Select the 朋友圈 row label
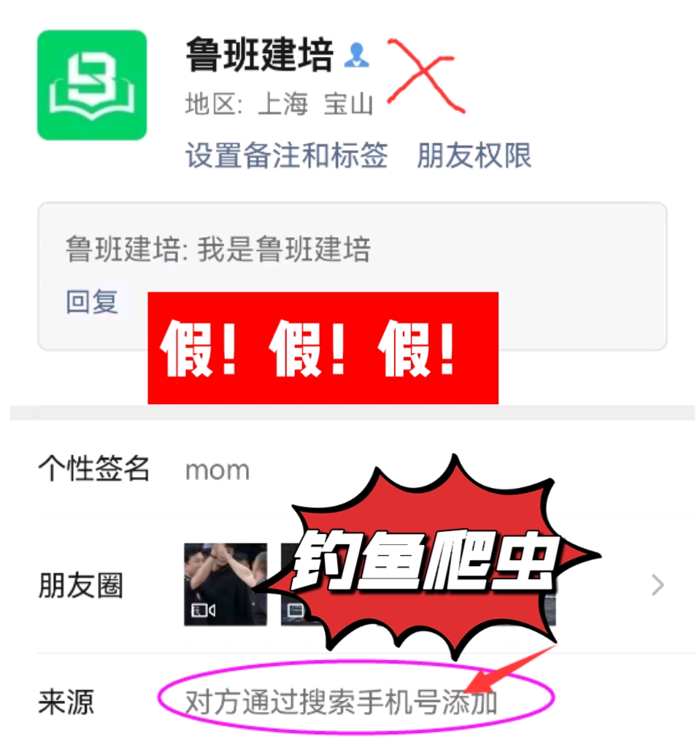The height and width of the screenshot is (747, 700). [x=81, y=585]
